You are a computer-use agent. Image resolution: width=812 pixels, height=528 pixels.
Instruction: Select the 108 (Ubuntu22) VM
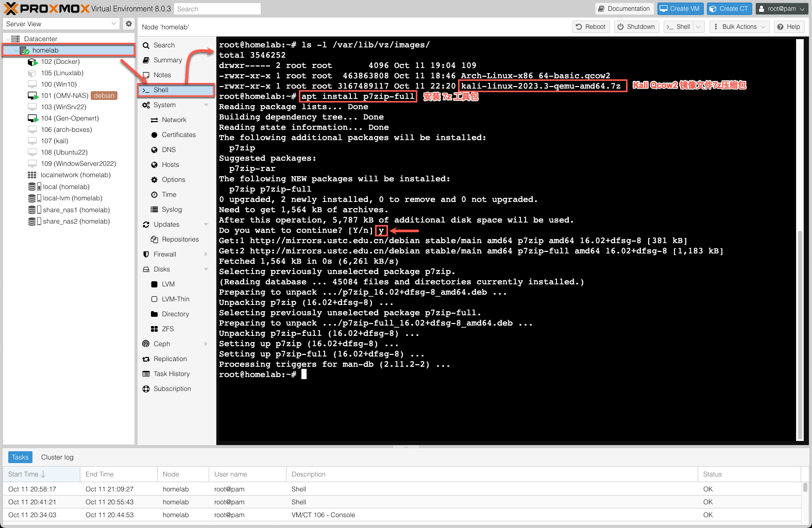coord(64,152)
